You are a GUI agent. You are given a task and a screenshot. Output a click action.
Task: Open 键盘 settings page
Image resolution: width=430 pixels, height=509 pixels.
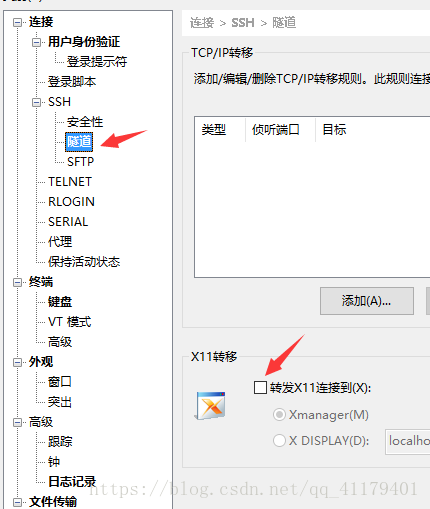[60, 302]
